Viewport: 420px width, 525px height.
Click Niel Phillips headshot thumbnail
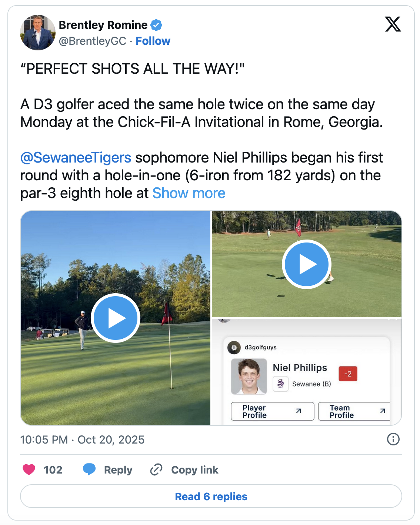tap(249, 376)
